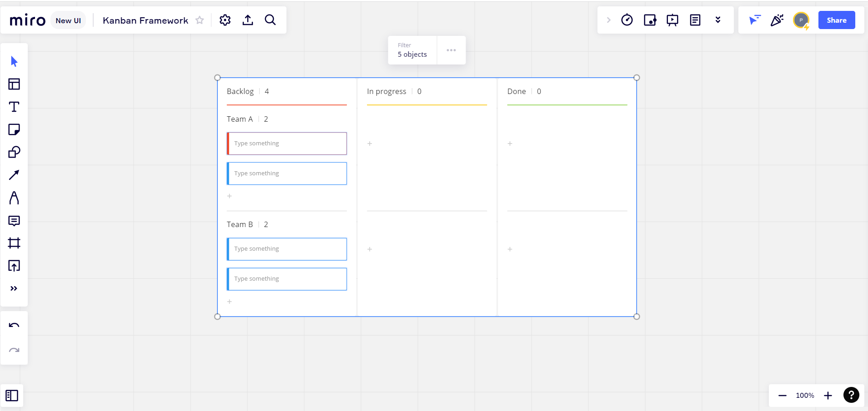Screen dimensions: 868x411
Task: Choose the Shapes tool
Action: 14,152
